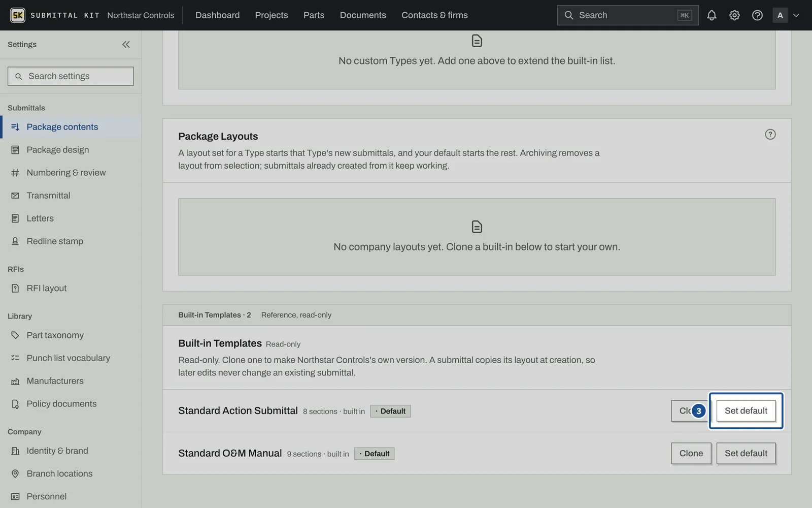
Task: Open the settings gear in top bar
Action: 734,15
